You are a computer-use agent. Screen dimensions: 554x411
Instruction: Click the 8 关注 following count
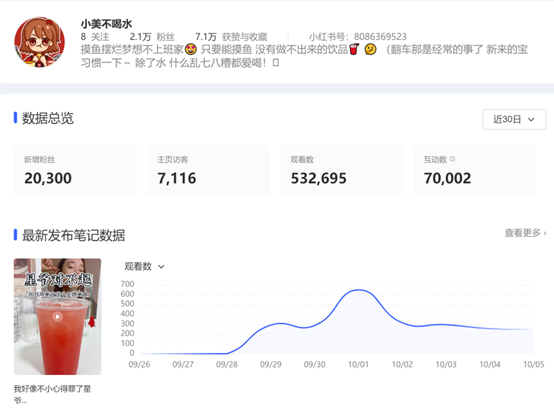tap(95, 37)
